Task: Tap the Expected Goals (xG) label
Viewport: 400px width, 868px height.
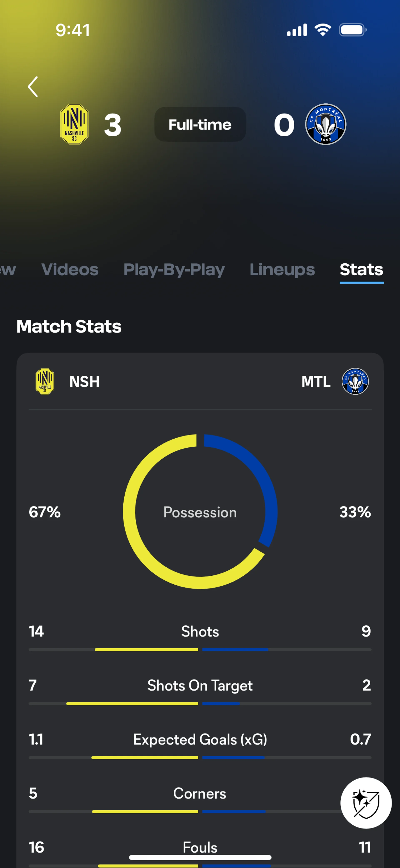Action: click(x=200, y=740)
